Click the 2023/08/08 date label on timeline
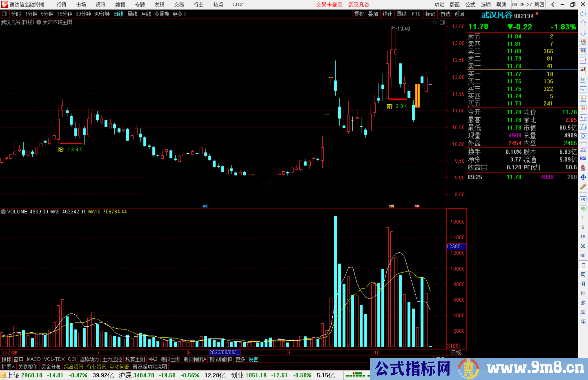The image size is (588, 380). click(x=225, y=352)
